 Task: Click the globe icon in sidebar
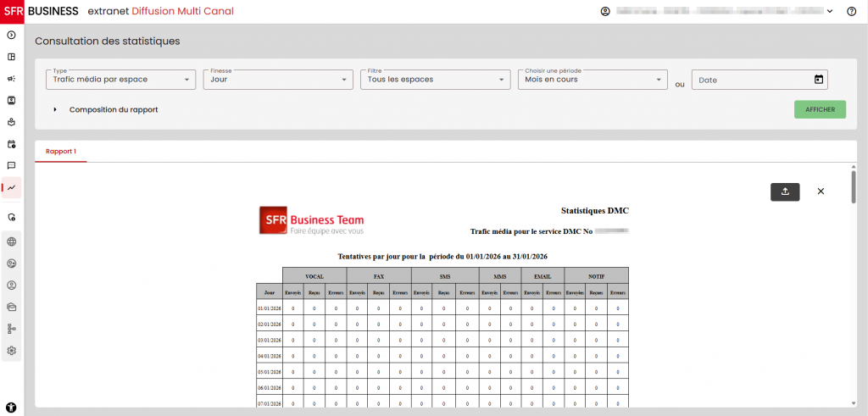12,241
